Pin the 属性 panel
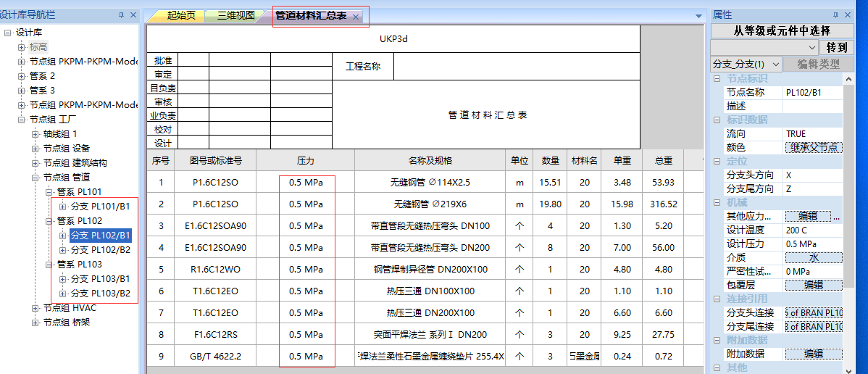The height and width of the screenshot is (374, 868). [836, 15]
